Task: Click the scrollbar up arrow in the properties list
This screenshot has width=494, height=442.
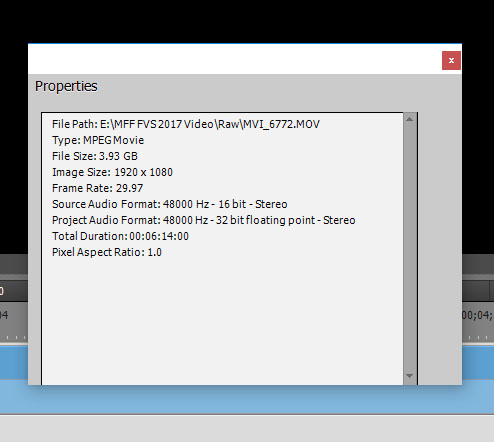Action: pyautogui.click(x=410, y=119)
